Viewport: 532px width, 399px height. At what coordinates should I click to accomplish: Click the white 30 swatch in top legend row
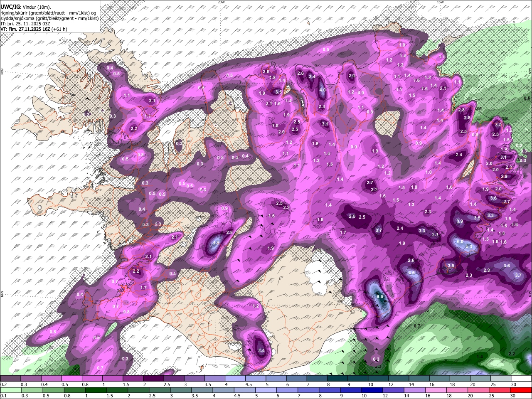pos(521,379)
